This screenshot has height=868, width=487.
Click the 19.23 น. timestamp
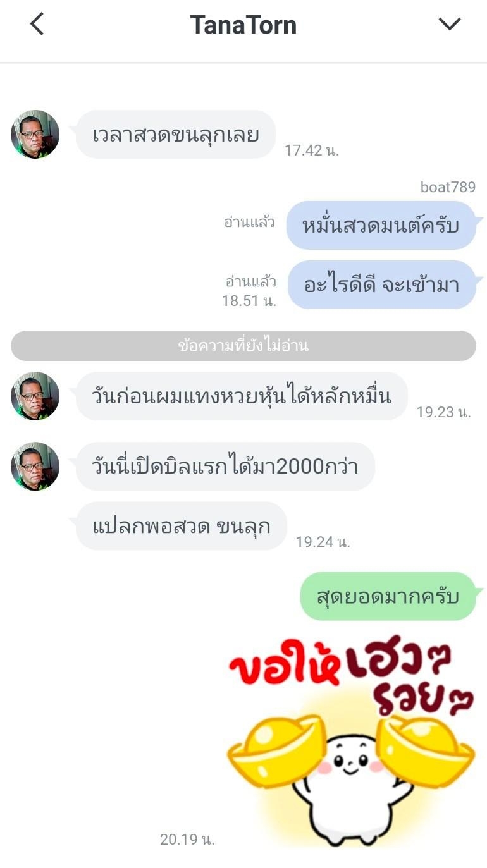point(443,412)
